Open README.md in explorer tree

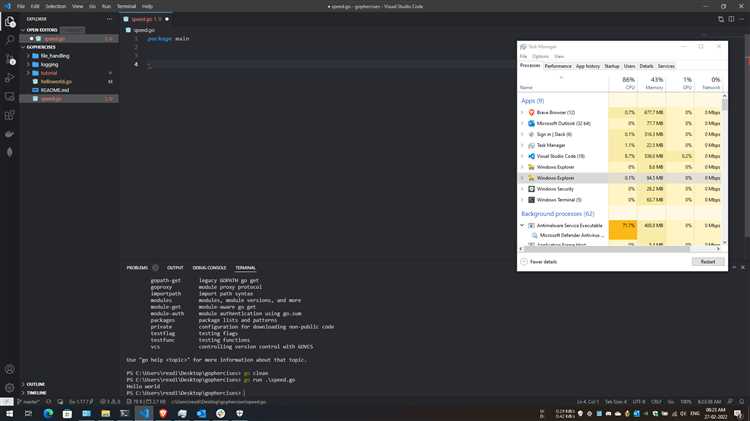[x=55, y=90]
